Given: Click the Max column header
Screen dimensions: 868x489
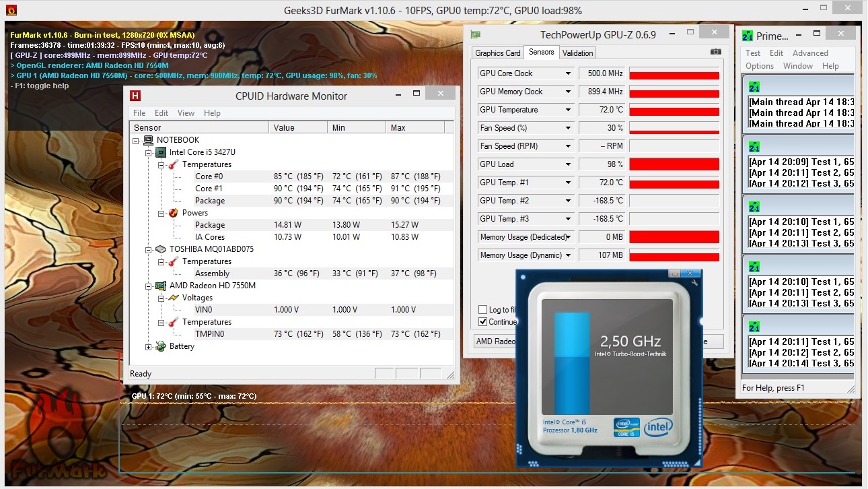Looking at the screenshot, I should coord(416,127).
